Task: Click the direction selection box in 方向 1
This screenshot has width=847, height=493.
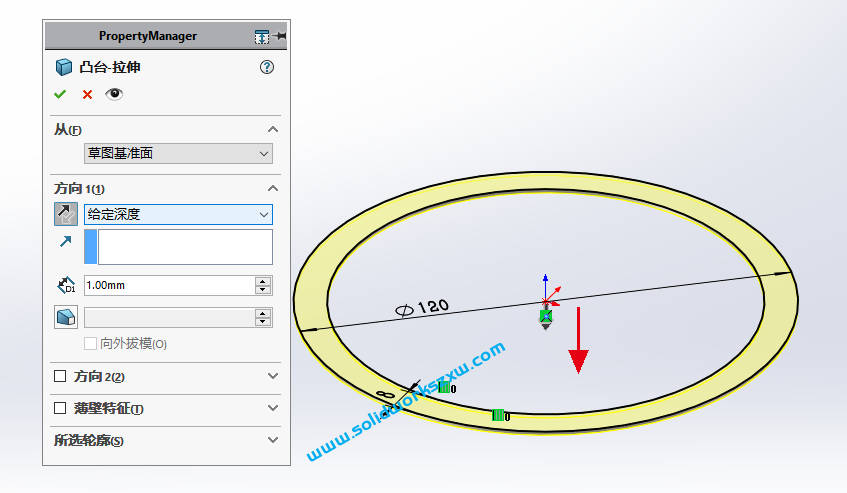Action: pos(184,247)
